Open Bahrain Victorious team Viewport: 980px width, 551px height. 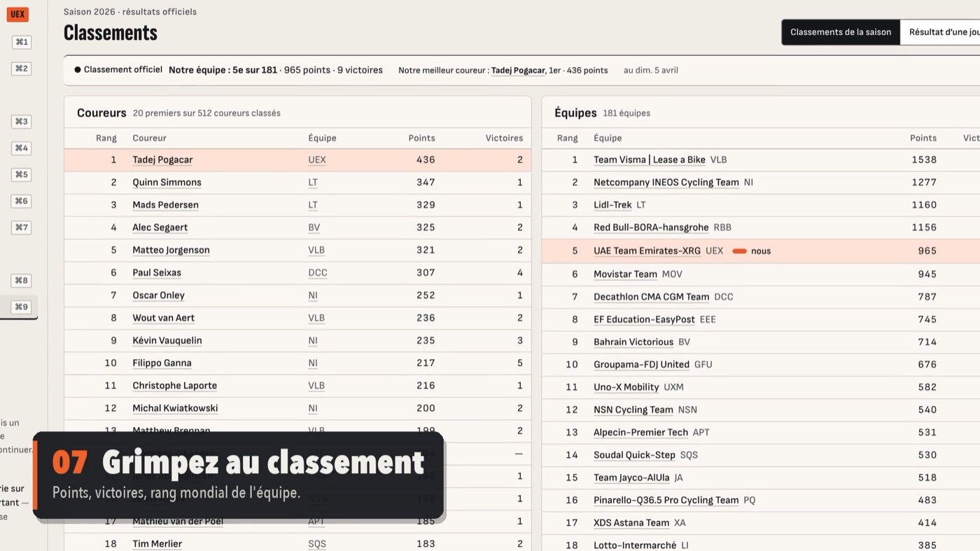point(633,342)
